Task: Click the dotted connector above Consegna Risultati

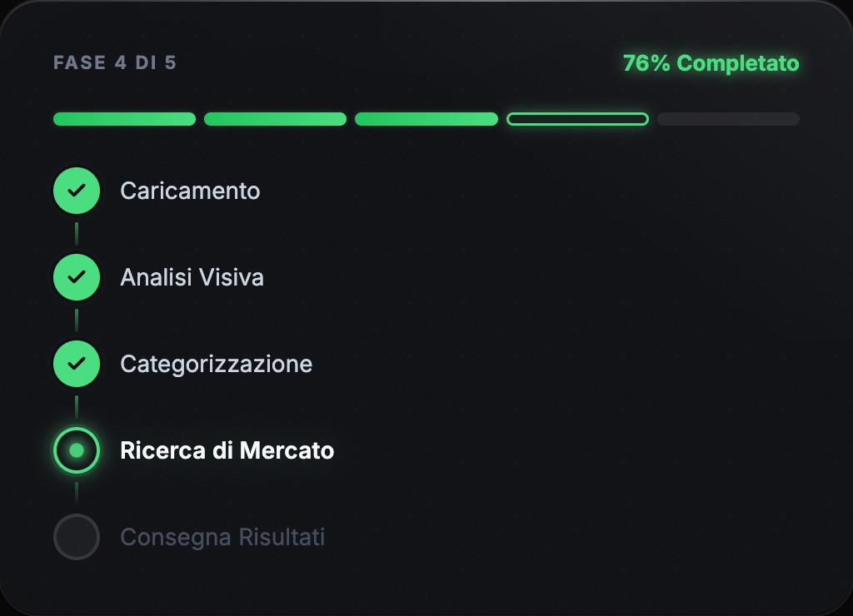Action: [76, 494]
